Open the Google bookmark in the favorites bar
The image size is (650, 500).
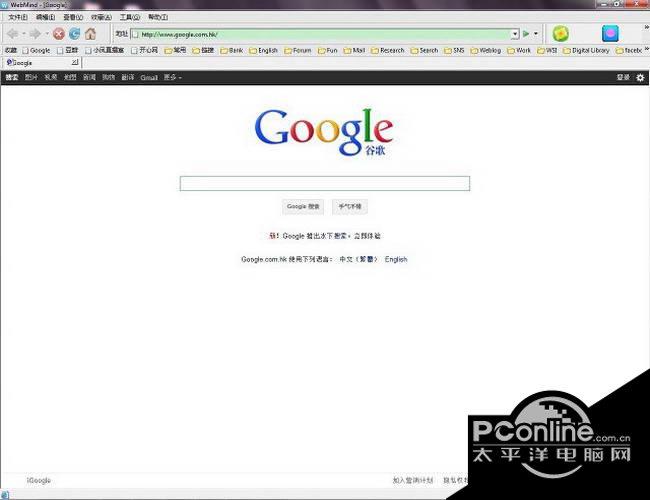36,51
